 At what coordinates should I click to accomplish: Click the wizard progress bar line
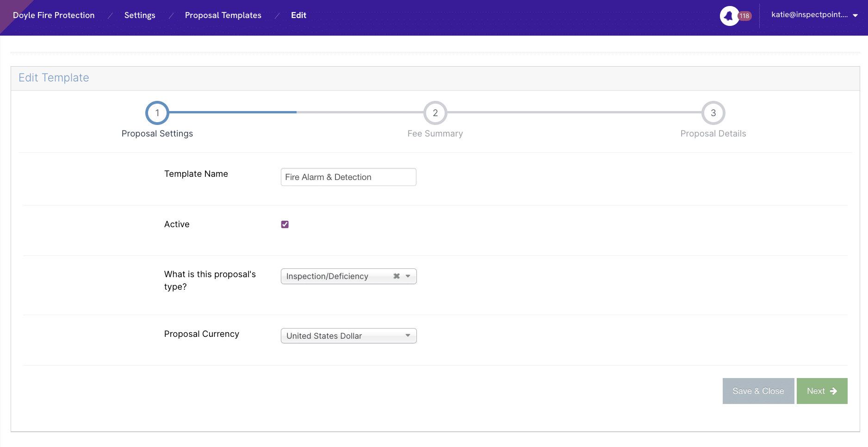(296, 112)
